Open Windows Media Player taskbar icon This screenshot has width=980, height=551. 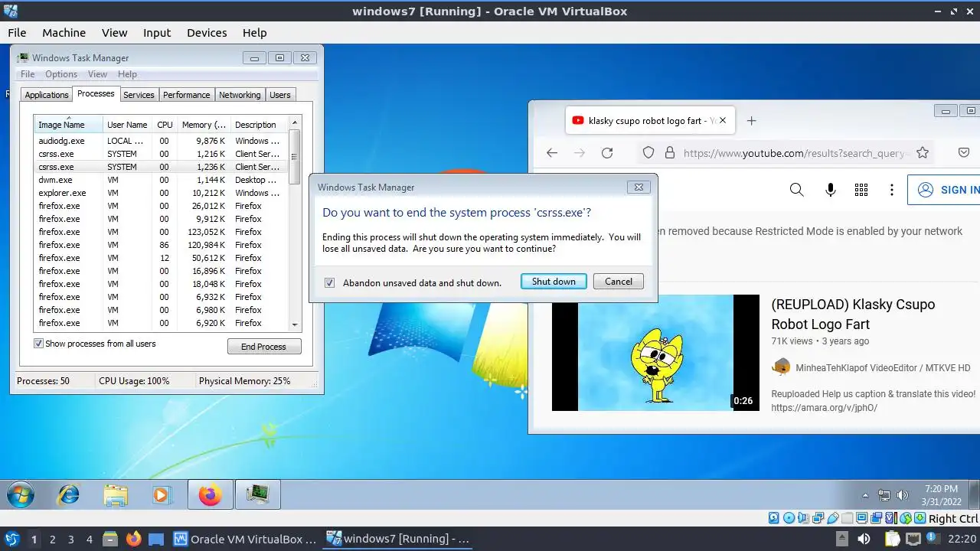click(x=161, y=495)
